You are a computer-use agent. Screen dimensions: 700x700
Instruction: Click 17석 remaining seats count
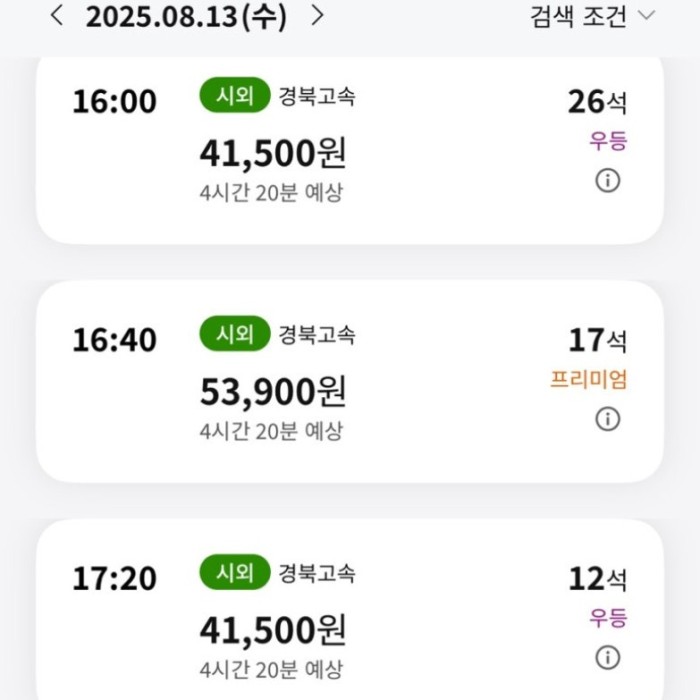coord(597,340)
